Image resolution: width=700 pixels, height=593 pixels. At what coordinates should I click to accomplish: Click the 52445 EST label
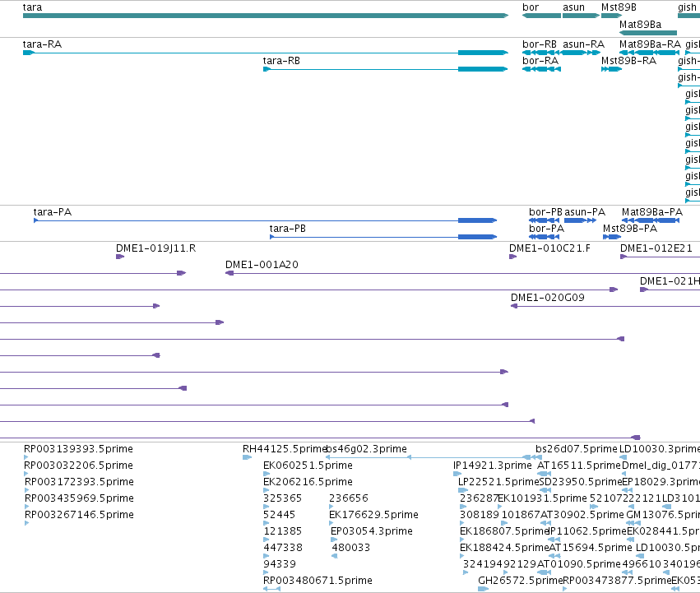[280, 515]
